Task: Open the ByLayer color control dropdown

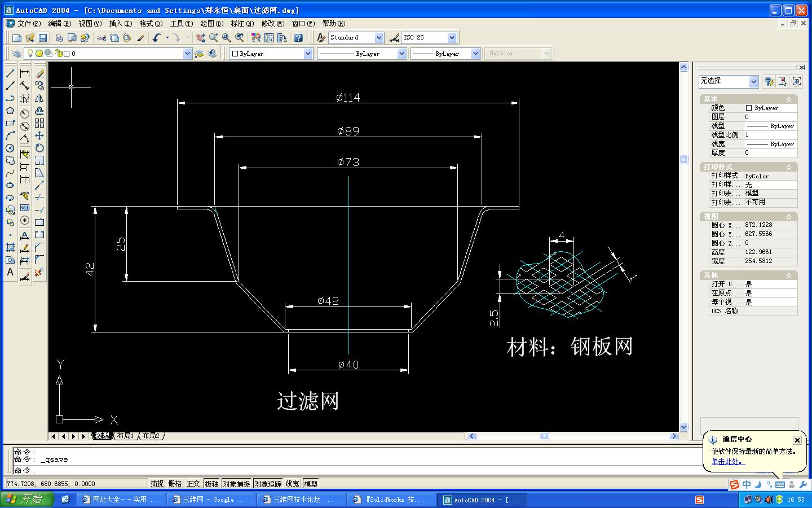Action: click(308, 54)
